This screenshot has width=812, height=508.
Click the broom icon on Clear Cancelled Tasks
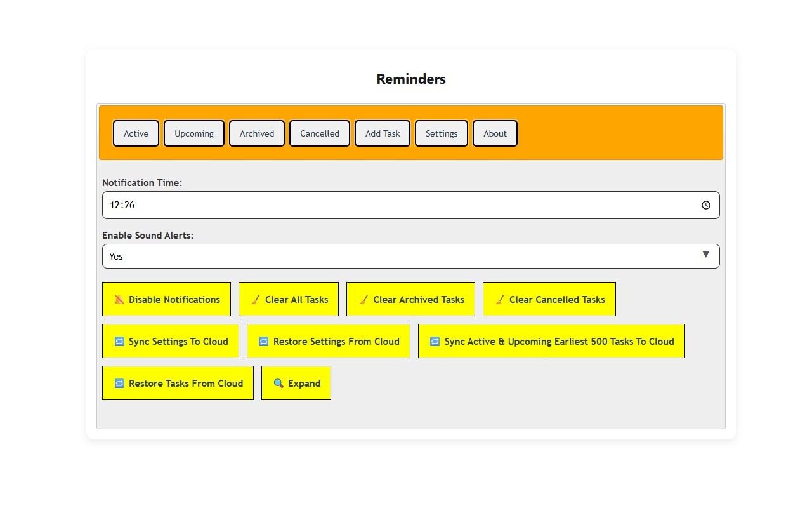(x=500, y=300)
